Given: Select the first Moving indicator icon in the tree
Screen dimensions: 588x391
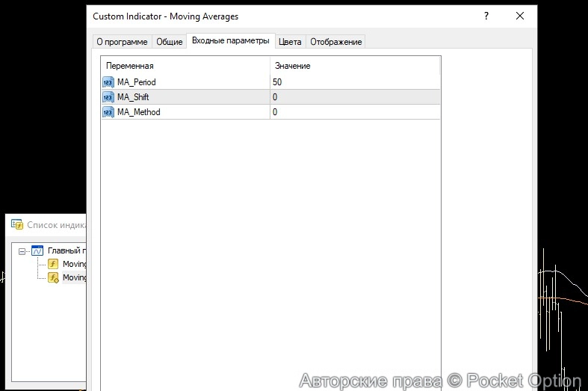Looking at the screenshot, I should pos(53,264).
